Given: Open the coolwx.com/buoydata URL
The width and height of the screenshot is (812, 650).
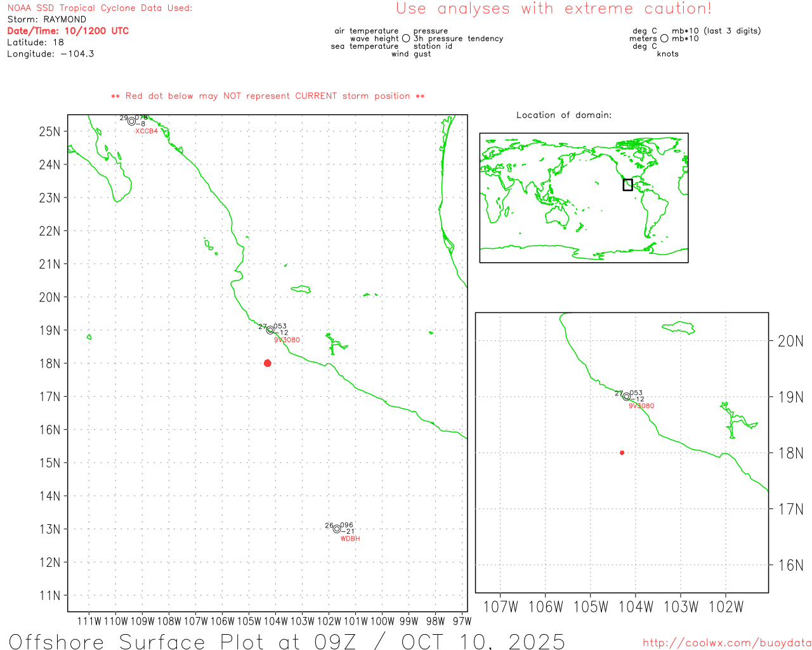Looking at the screenshot, I should pyautogui.click(x=727, y=642).
